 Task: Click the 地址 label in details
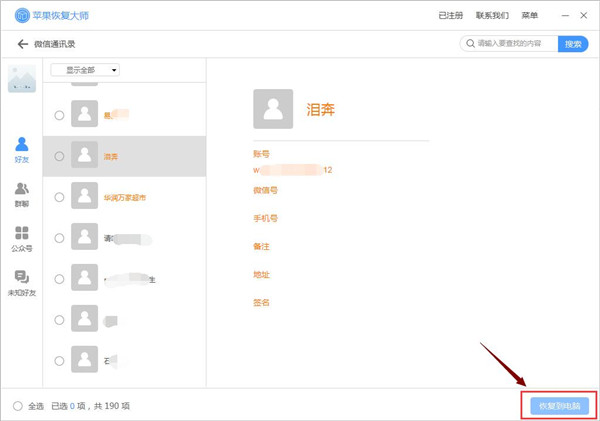[x=261, y=274]
